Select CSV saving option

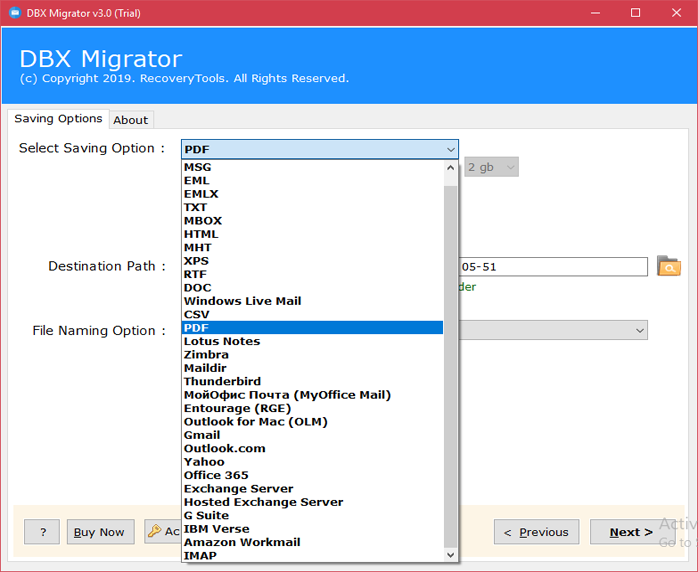(x=312, y=314)
